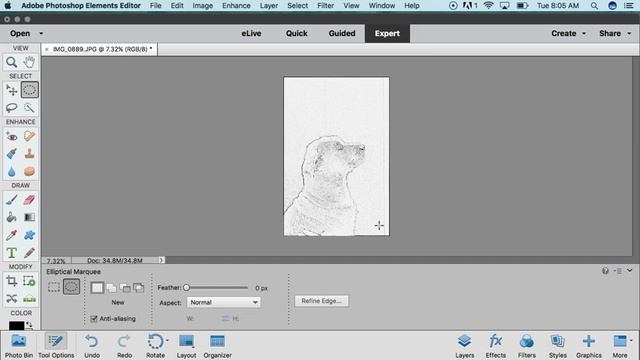This screenshot has height=360, width=640.
Task: Collapse the tool options panel chevron
Action: (630, 271)
